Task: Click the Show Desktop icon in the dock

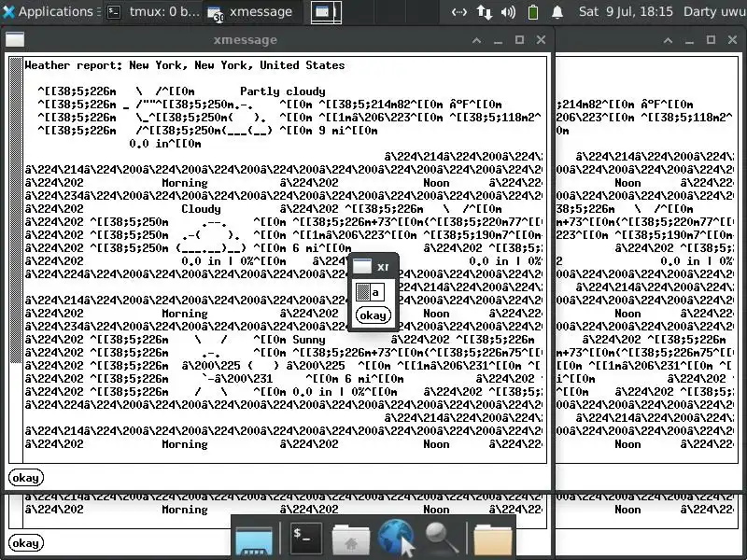Action: tap(254, 540)
